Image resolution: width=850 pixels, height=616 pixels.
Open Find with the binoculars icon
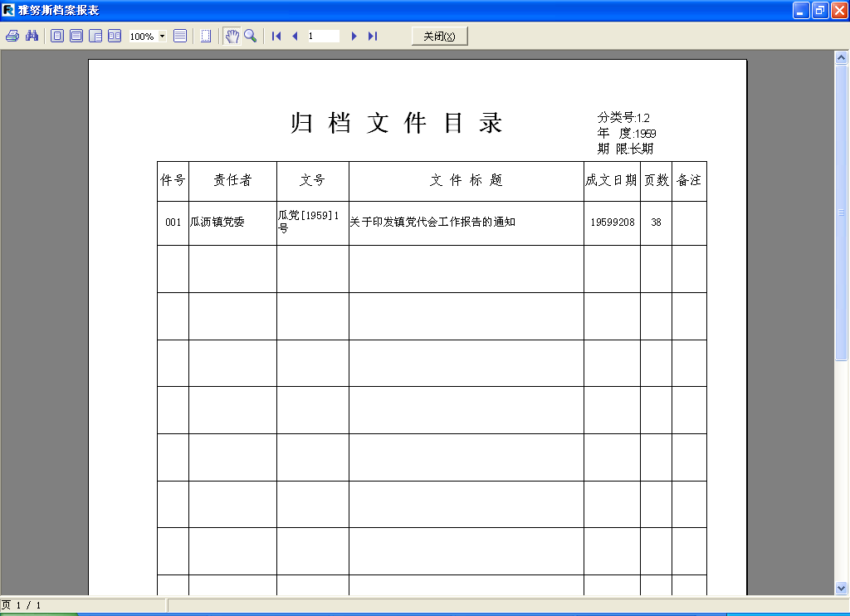32,37
